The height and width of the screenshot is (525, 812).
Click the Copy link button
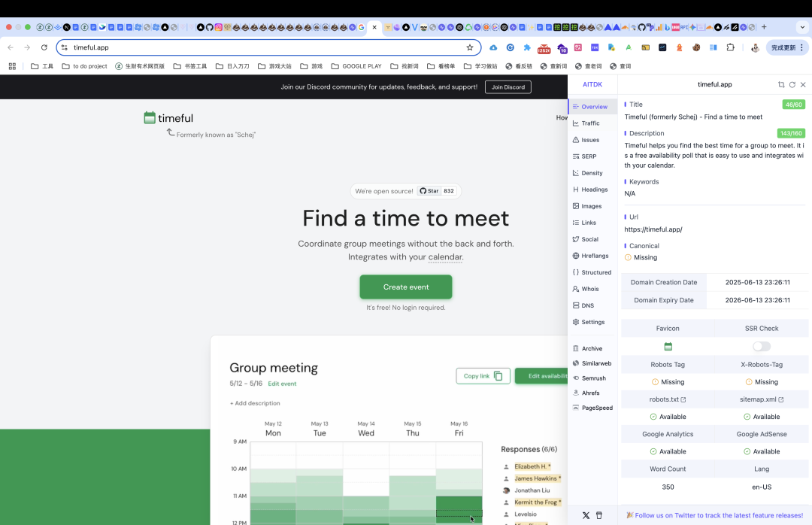click(483, 376)
